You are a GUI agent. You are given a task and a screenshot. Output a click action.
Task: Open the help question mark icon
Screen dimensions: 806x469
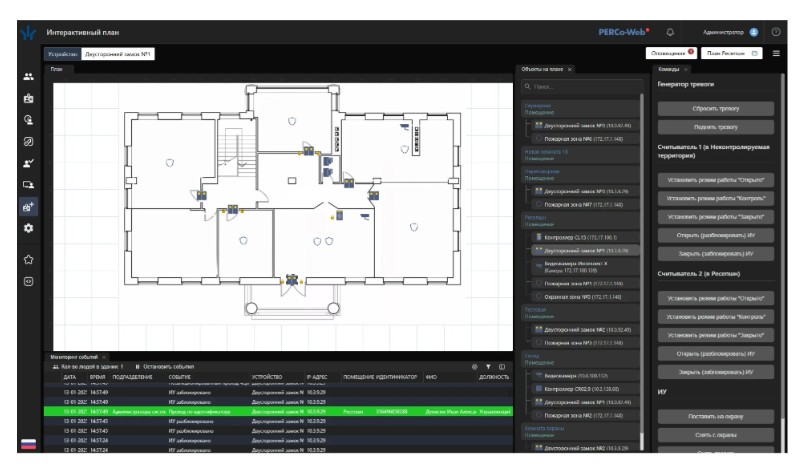[x=776, y=32]
